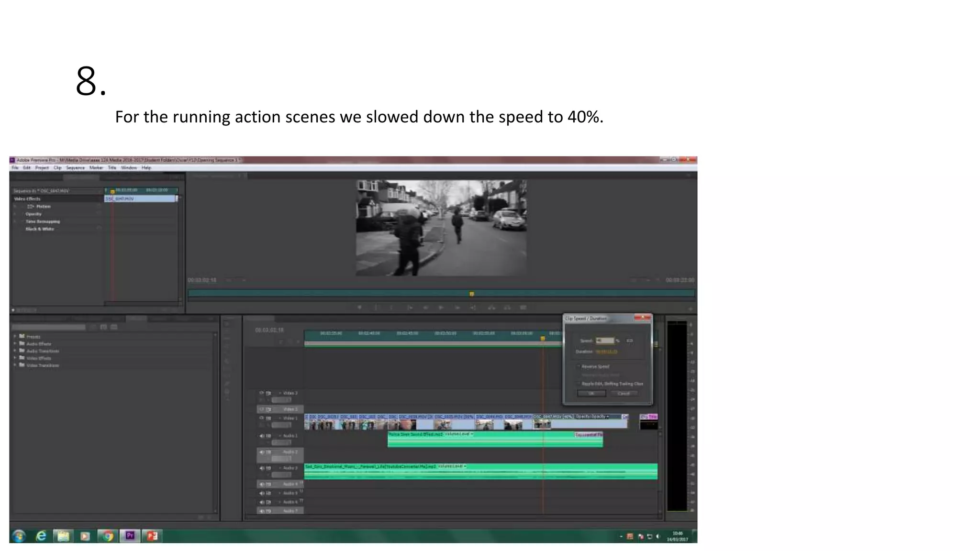Expand the Audio Effects folder
The height and width of the screenshot is (551, 980).
tap(15, 343)
